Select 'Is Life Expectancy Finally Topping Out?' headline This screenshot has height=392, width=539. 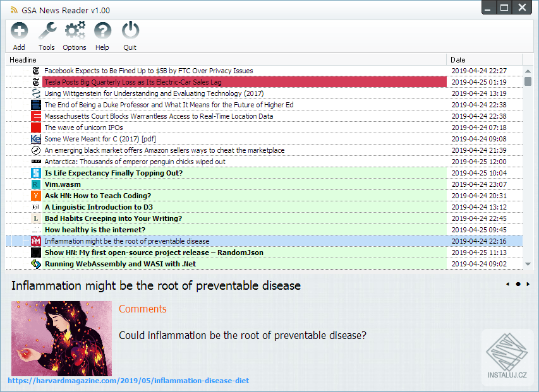pos(114,173)
